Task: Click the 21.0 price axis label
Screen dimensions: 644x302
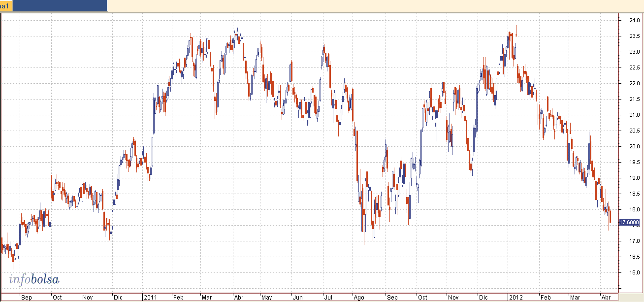Action: coord(634,115)
